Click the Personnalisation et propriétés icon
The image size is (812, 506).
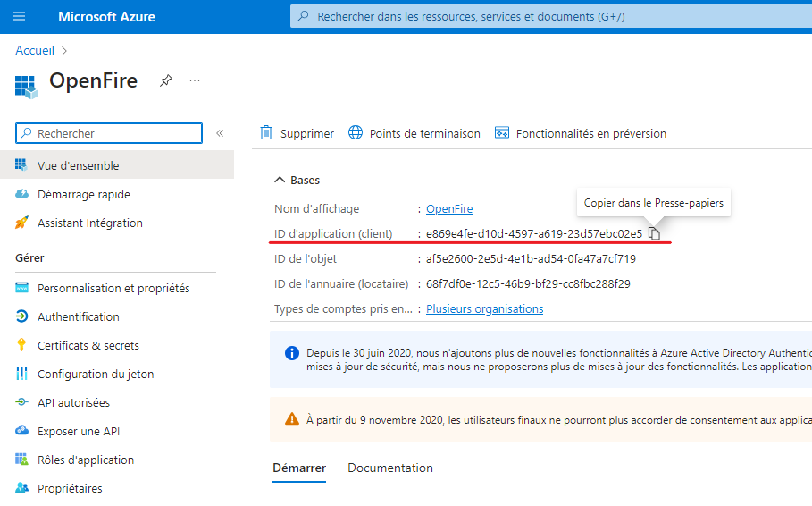(x=21, y=288)
